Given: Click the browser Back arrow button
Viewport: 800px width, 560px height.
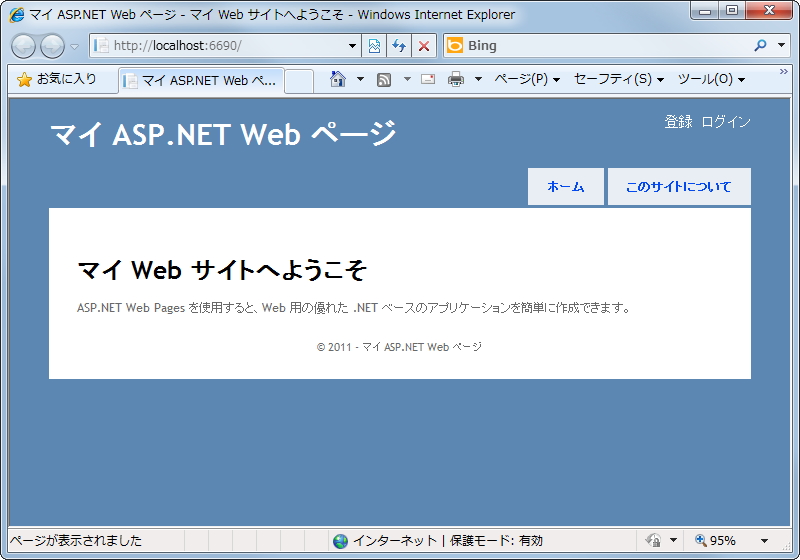Looking at the screenshot, I should click(23, 46).
